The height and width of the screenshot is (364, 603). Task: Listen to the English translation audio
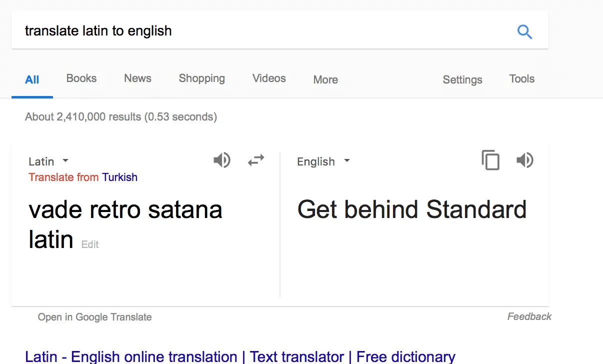click(x=525, y=160)
